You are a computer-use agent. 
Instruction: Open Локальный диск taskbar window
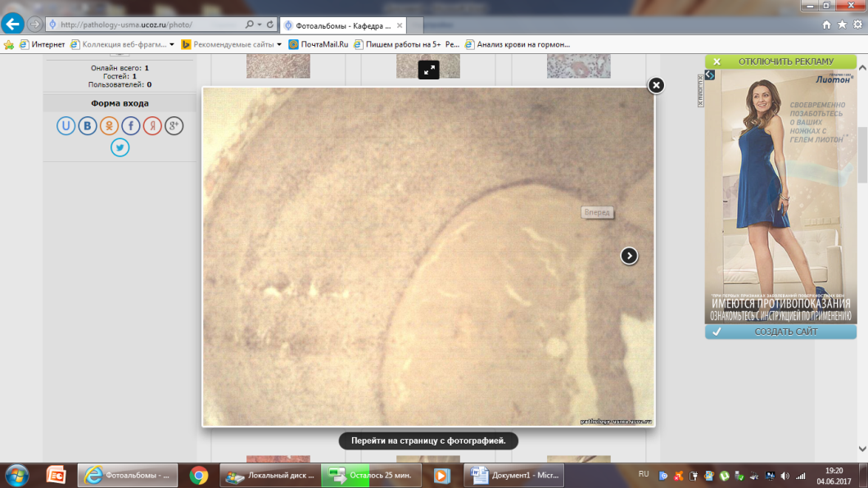pos(270,475)
